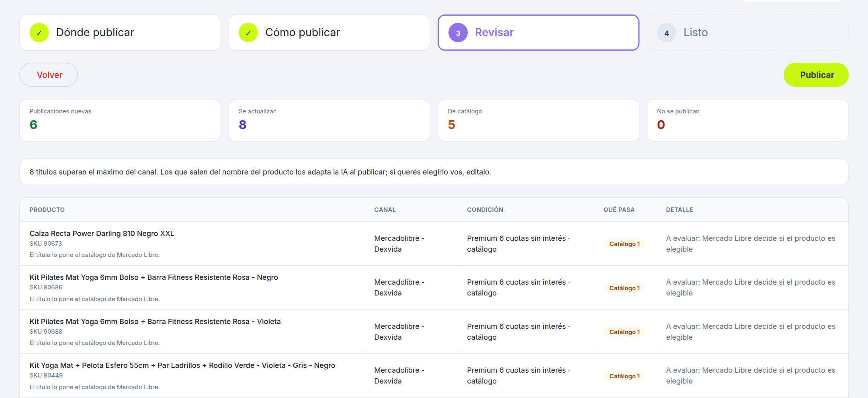
Task: Click the A evaluar detail text for SKU 90673
Action: [751, 244]
